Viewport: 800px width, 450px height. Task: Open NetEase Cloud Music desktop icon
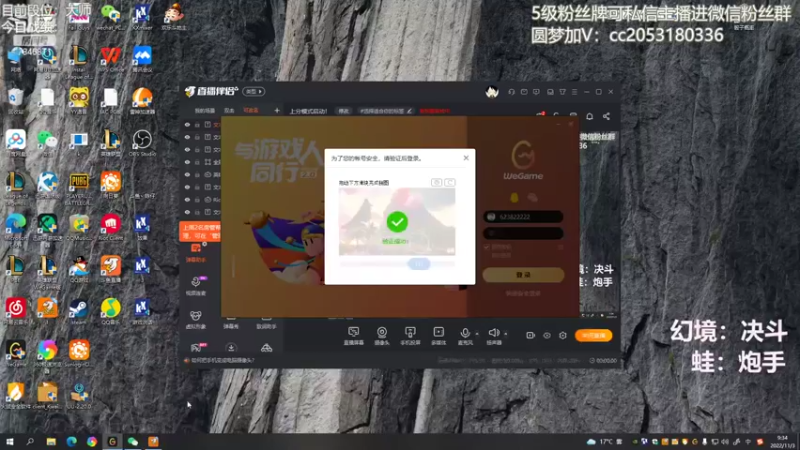click(15, 311)
